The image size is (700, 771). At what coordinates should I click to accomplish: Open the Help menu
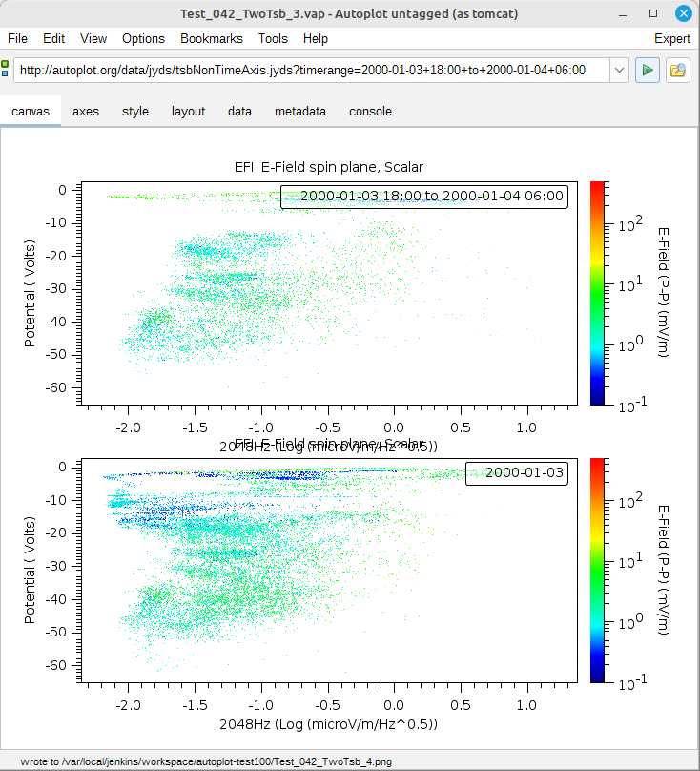(316, 38)
